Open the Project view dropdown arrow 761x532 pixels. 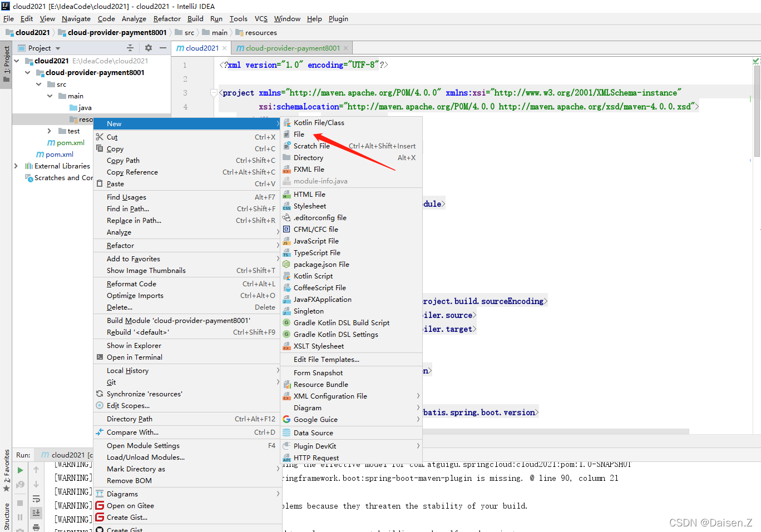click(x=58, y=48)
